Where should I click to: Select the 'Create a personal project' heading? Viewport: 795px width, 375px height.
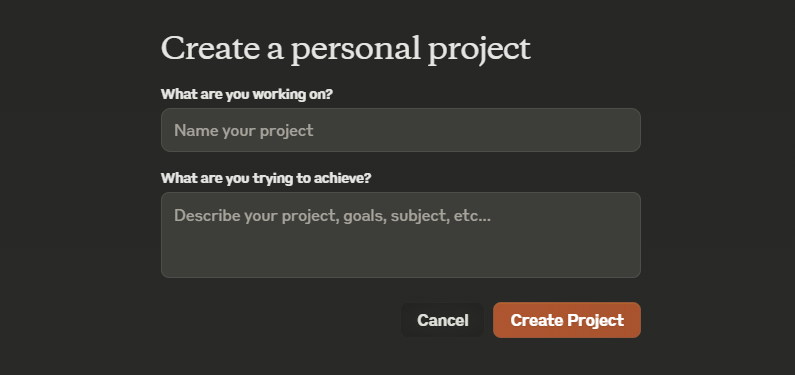click(346, 50)
